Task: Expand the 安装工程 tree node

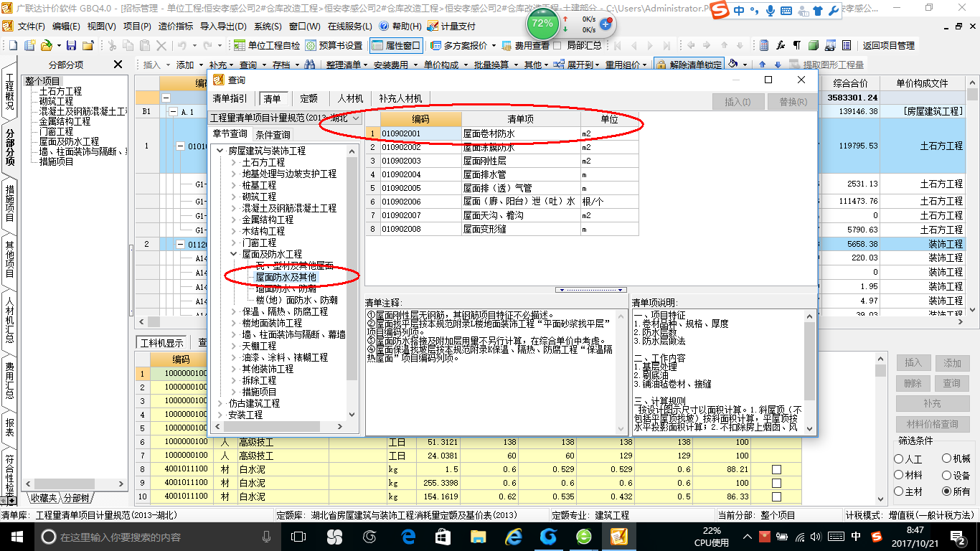Action: 220,415
